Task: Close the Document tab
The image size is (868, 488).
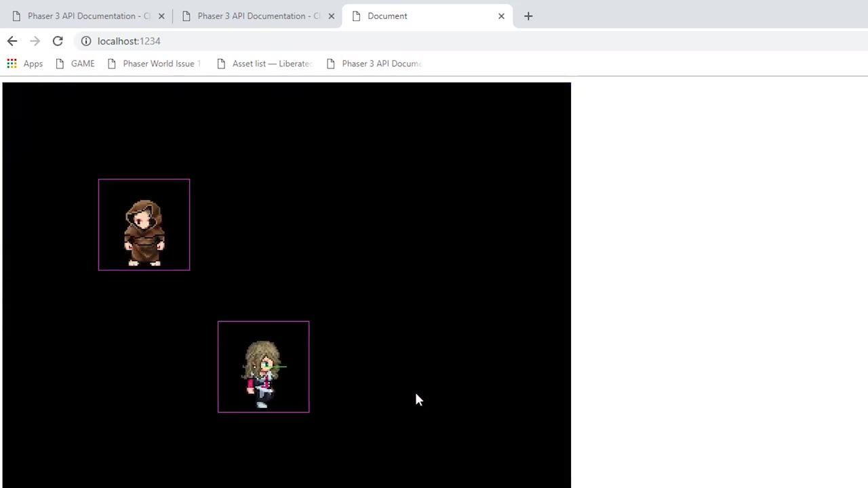Action: [x=501, y=16]
